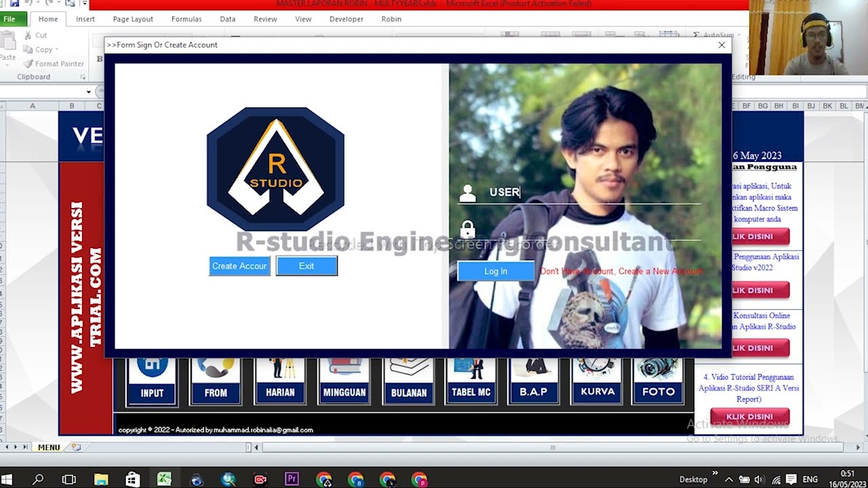
Task: Expand the Name Box dropdown arrow
Action: pyautogui.click(x=89, y=91)
